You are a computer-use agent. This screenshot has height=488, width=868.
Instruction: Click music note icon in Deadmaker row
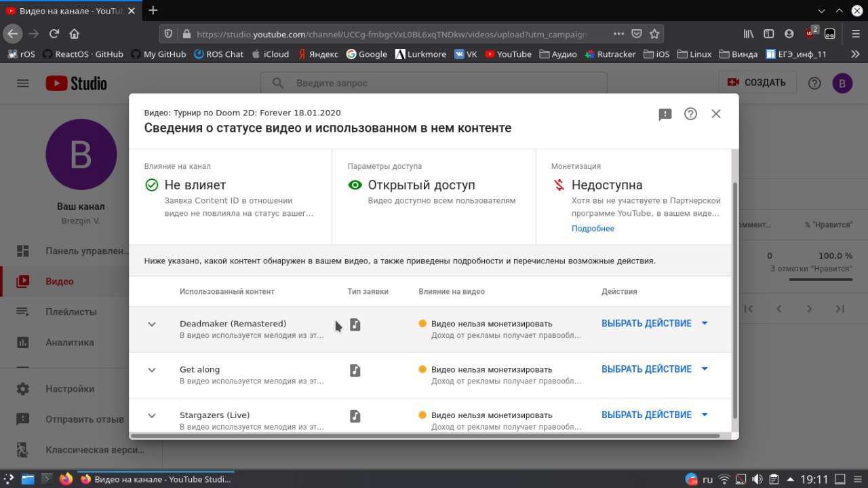point(355,325)
